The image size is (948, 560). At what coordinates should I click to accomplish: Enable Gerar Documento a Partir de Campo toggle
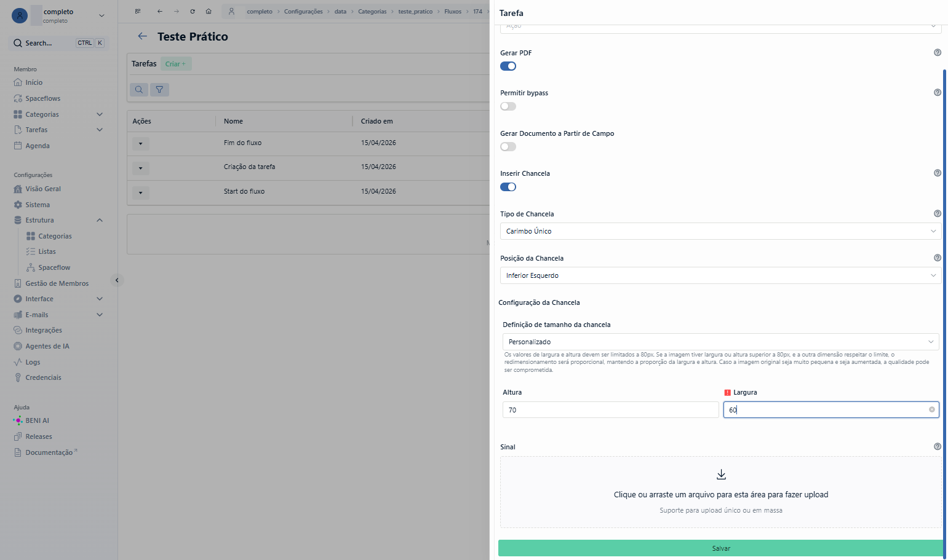pyautogui.click(x=508, y=146)
